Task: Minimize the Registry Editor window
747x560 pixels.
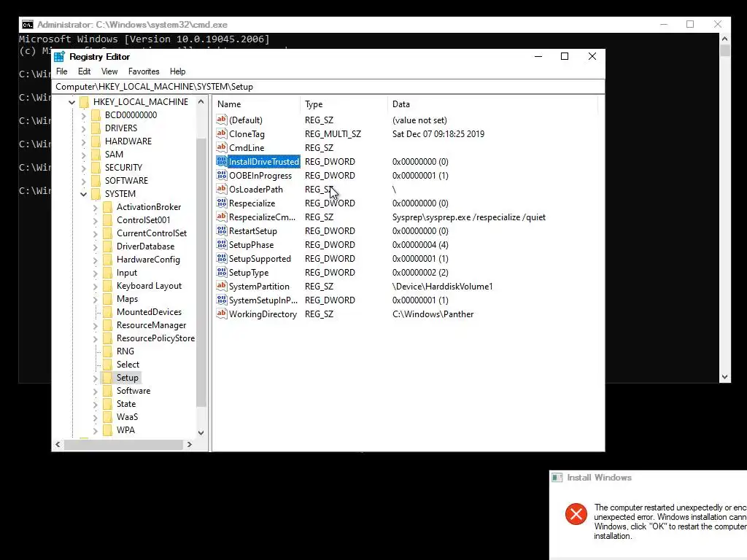Action: [538, 56]
